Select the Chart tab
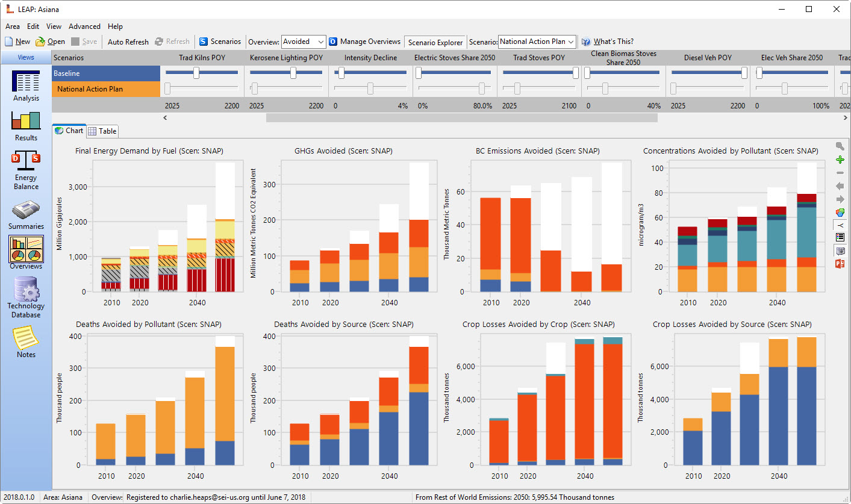 pyautogui.click(x=69, y=130)
